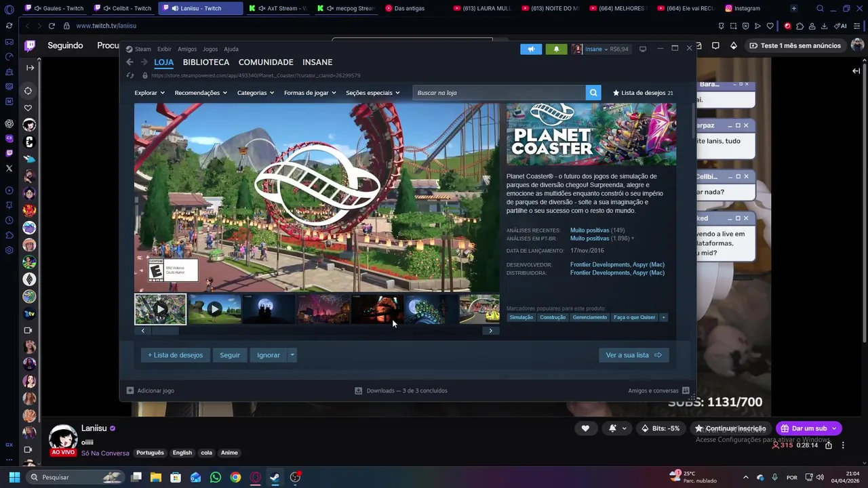Image resolution: width=868 pixels, height=488 pixels.
Task: Show hidden system tray icons
Action: (745, 477)
